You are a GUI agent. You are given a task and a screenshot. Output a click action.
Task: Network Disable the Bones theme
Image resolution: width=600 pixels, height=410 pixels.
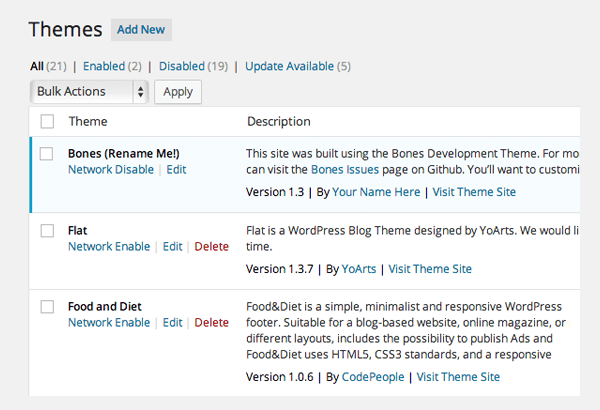tap(111, 170)
